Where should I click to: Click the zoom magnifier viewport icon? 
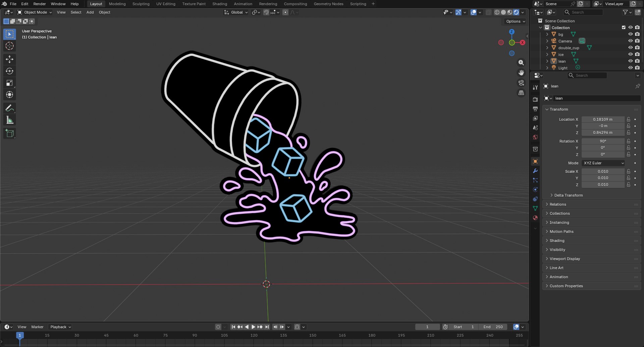pos(521,63)
